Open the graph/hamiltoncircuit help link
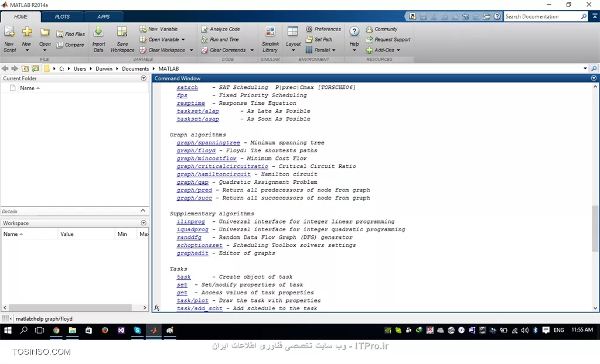 coord(213,174)
